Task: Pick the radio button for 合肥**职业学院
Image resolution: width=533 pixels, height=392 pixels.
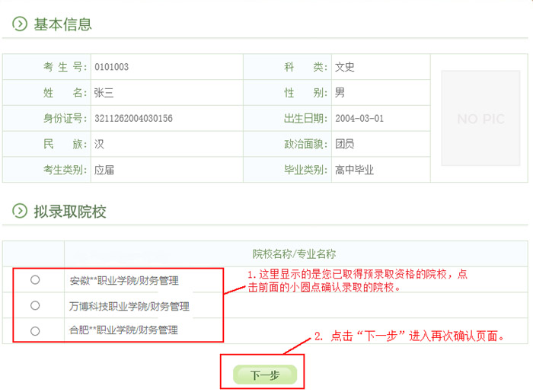Action: point(35,331)
